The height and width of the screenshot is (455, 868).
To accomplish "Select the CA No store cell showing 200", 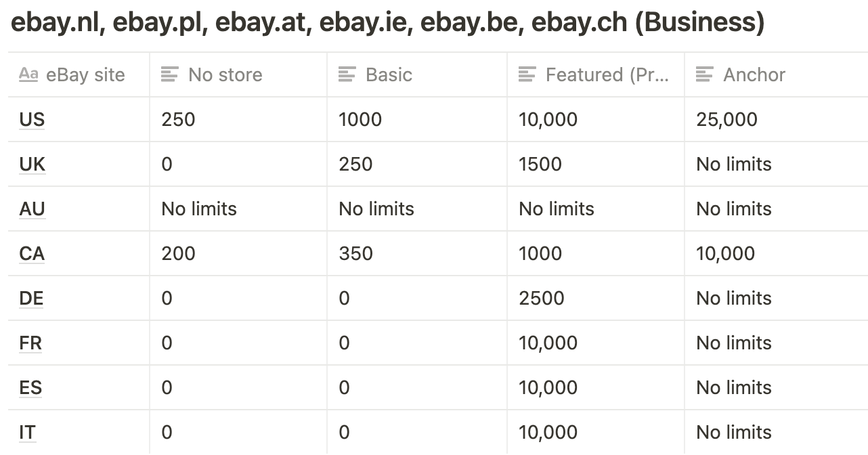I will pos(238,253).
